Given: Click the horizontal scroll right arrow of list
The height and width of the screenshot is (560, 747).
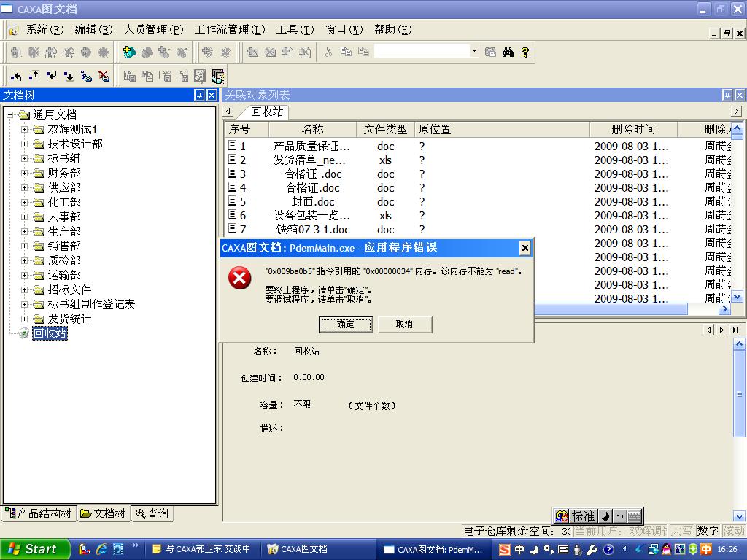Looking at the screenshot, I should click(x=724, y=309).
